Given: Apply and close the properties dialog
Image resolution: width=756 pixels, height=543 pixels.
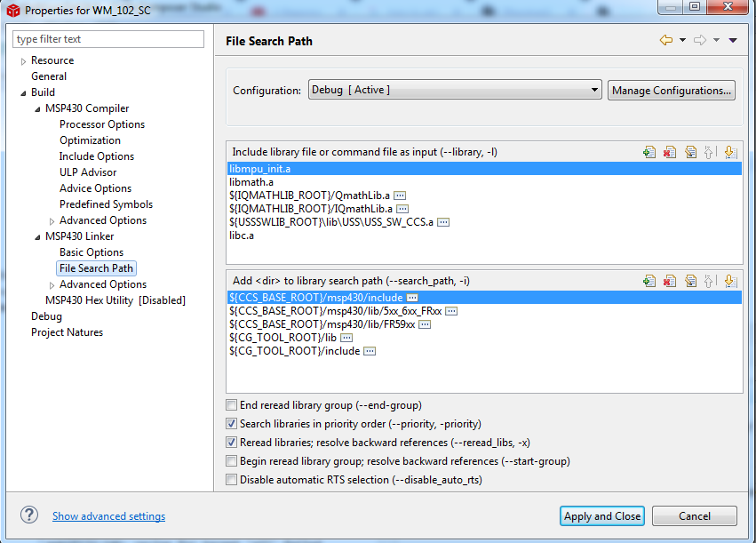Looking at the screenshot, I should coord(601,515).
